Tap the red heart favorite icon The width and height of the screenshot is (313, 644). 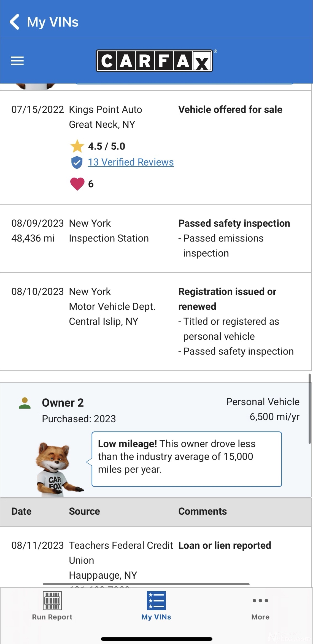pyautogui.click(x=77, y=184)
